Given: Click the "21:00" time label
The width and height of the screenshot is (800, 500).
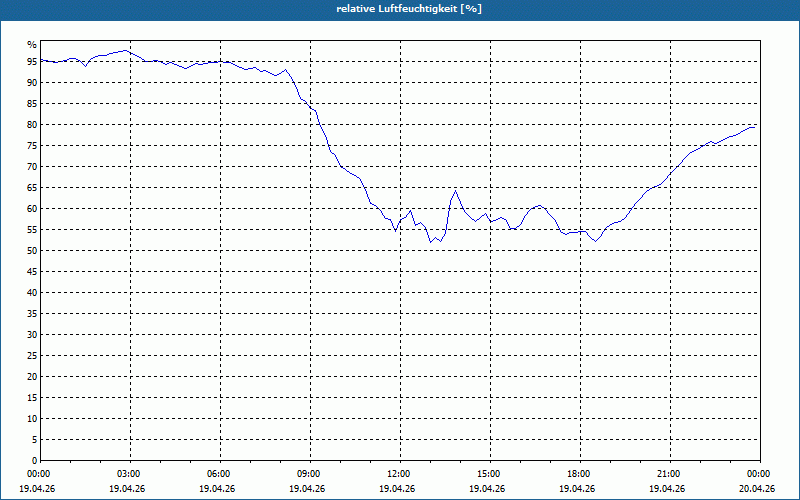Looking at the screenshot, I should click(670, 474).
